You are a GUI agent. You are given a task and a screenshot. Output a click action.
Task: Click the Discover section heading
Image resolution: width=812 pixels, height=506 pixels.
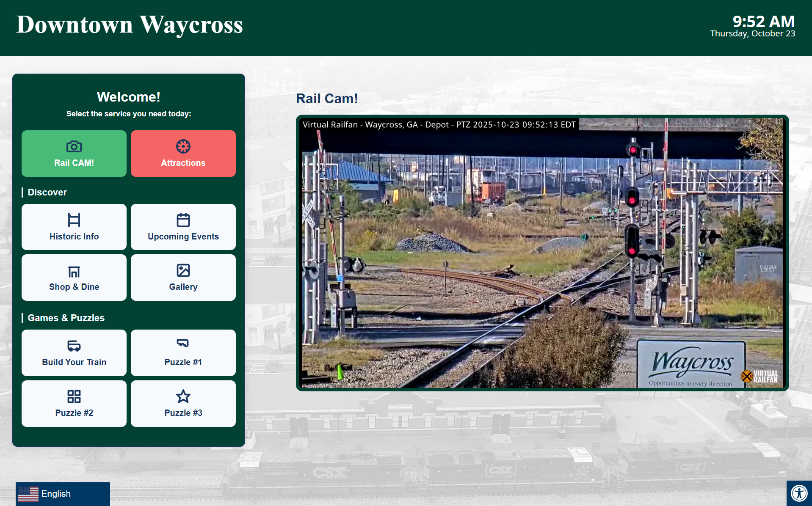pos(47,192)
